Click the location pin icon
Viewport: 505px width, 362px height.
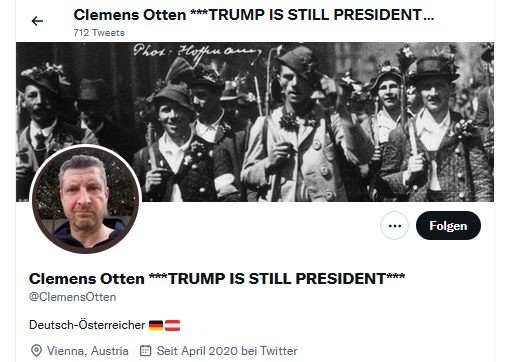point(36,351)
